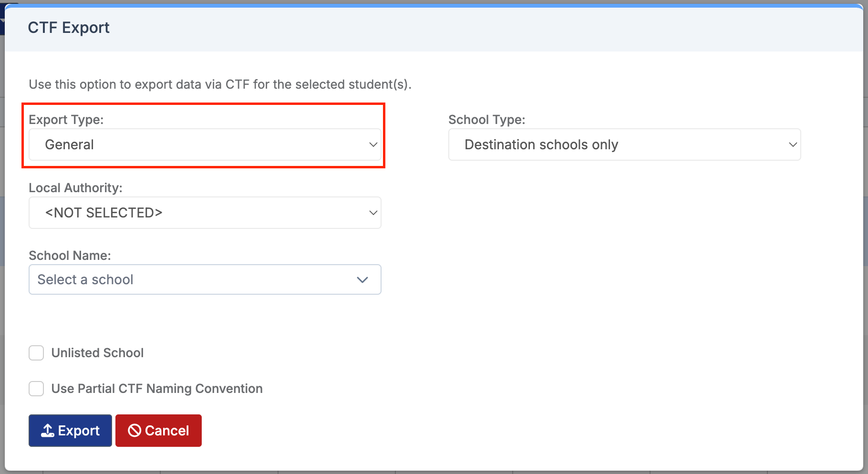Click the Export button
The width and height of the screenshot is (868, 474).
click(x=70, y=430)
